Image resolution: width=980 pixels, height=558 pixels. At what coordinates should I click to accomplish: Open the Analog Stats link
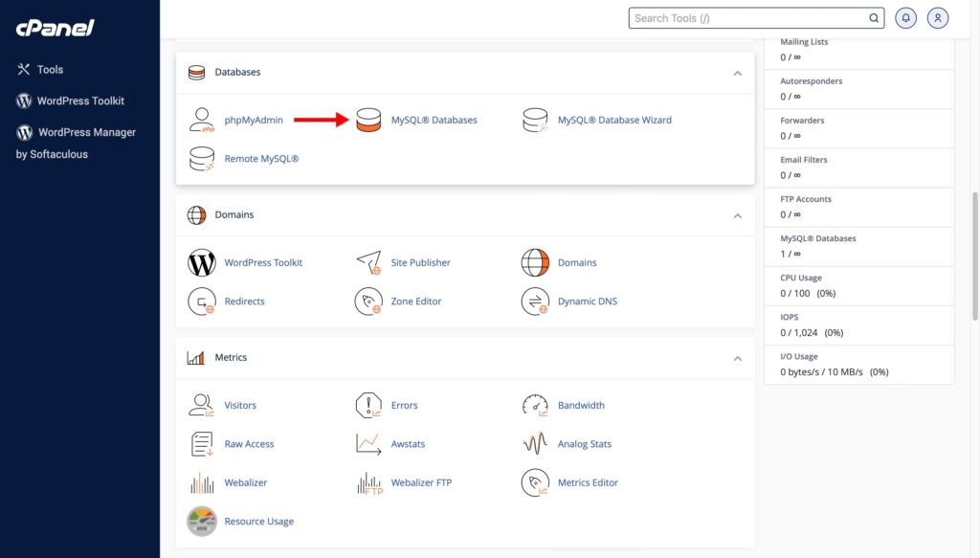[585, 444]
